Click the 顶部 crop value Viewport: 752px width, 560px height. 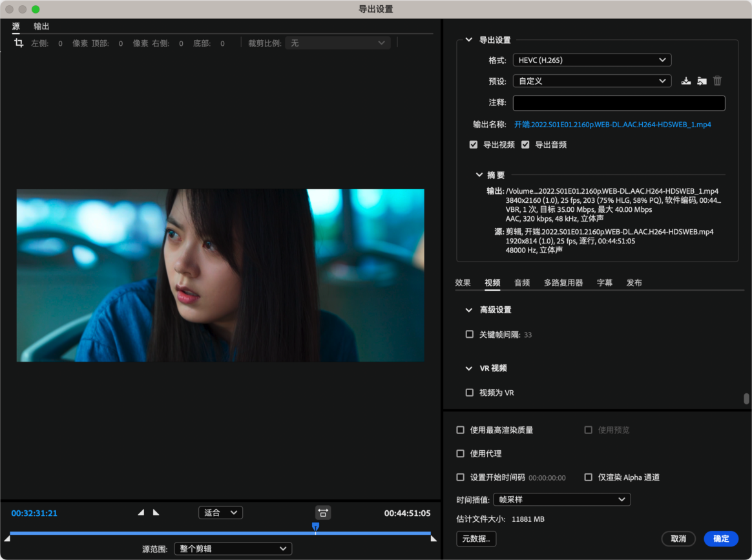pos(121,43)
